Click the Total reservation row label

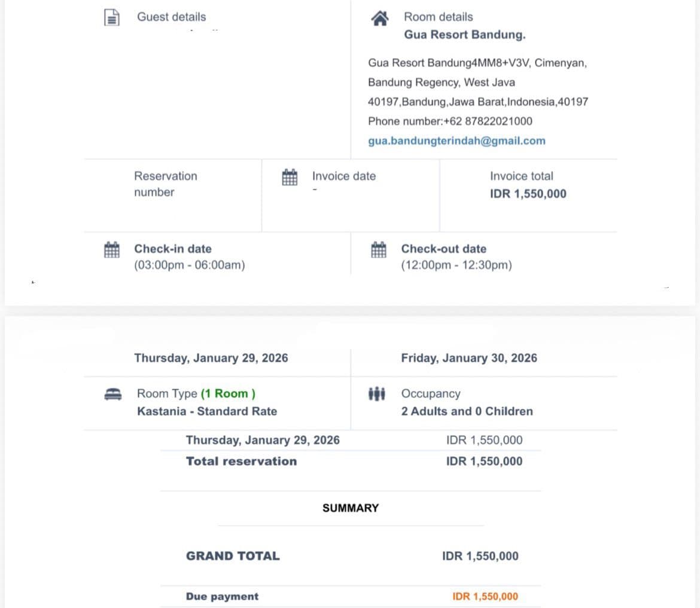(241, 461)
